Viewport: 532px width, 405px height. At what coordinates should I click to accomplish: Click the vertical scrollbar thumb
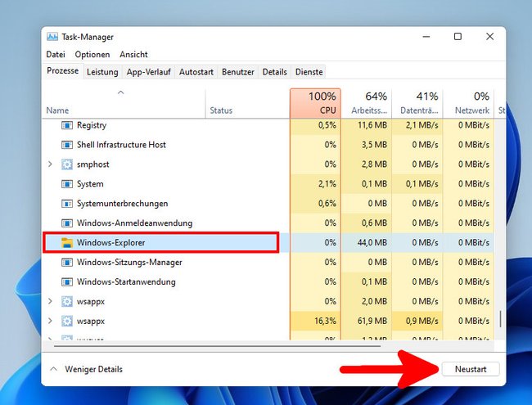tap(500, 319)
